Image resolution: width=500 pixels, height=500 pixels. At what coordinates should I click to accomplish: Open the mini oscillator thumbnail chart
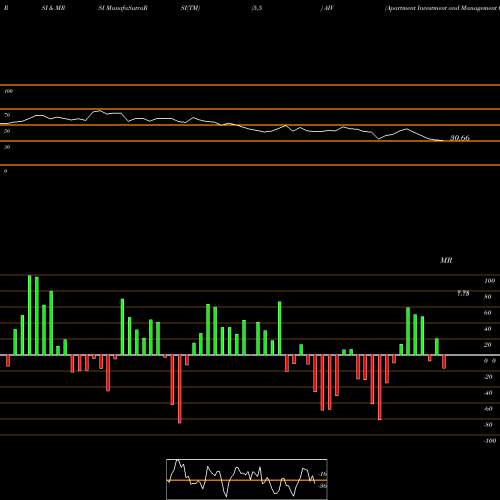pyautogui.click(x=247, y=479)
